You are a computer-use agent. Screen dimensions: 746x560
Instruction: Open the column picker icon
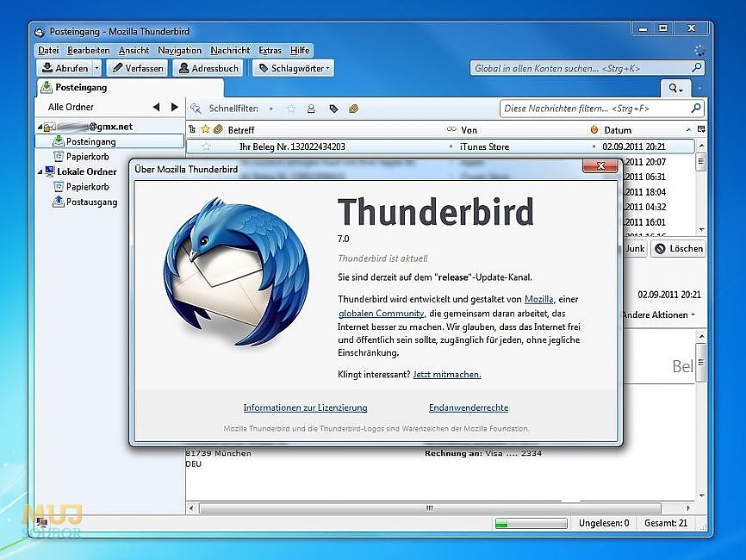[701, 129]
